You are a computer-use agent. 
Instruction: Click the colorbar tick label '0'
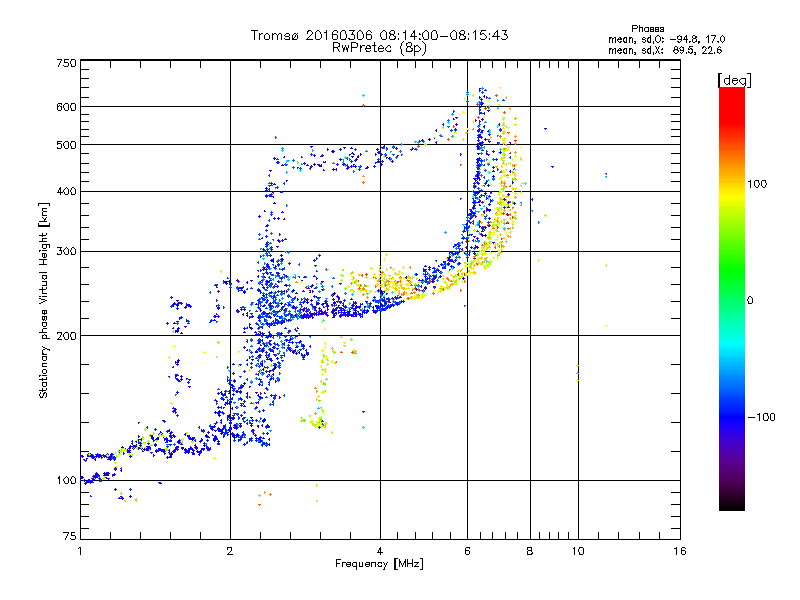pos(750,301)
